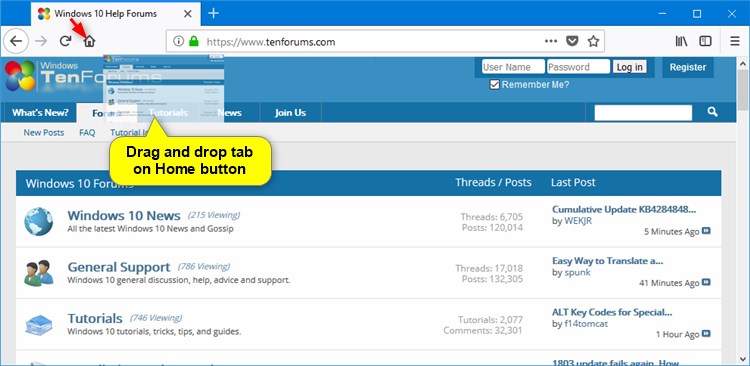
Task: Open Easy Way to Translate thread
Action: [x=607, y=261]
